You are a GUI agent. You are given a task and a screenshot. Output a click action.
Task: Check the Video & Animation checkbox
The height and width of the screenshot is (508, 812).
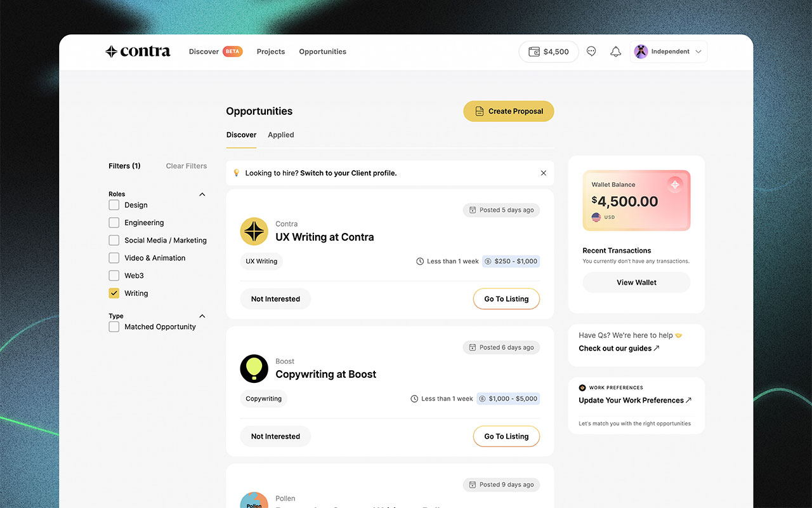114,258
